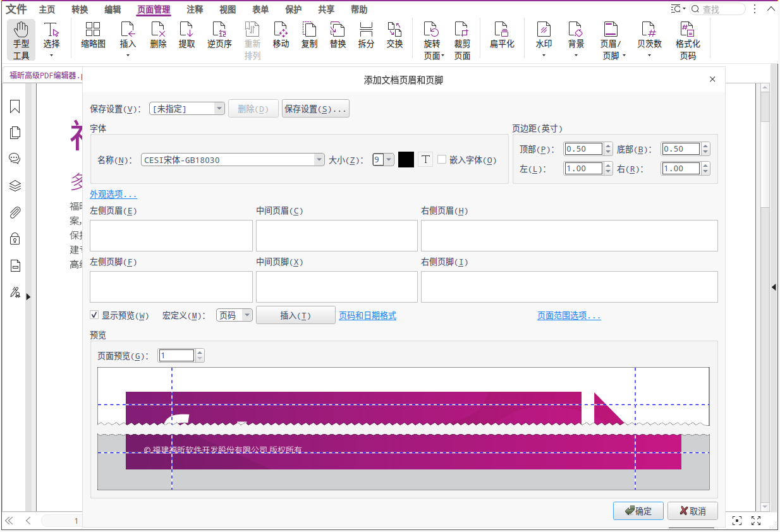780x532 pixels.
Task: Select the Hand tool (手型工具)
Action: (x=21, y=39)
